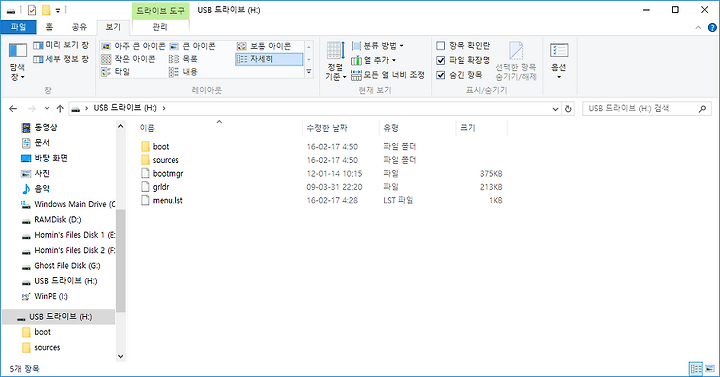Sort by 수정한 날짜 column header
This screenshot has height=377, width=720.
341,128
